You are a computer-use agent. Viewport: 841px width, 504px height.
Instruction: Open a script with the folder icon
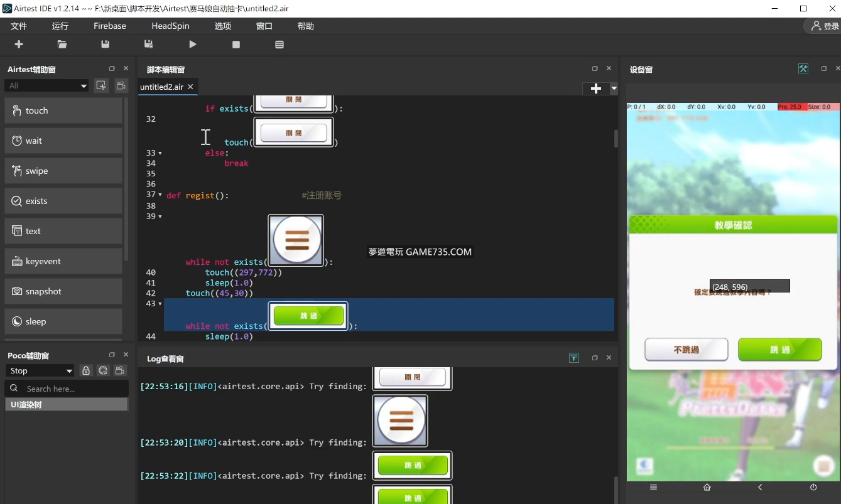(62, 45)
